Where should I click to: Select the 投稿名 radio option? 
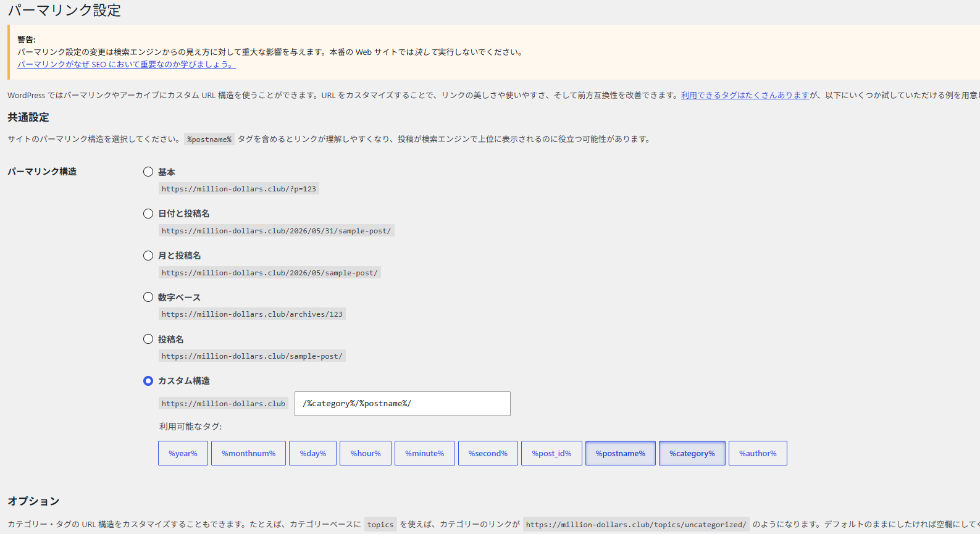tap(148, 339)
